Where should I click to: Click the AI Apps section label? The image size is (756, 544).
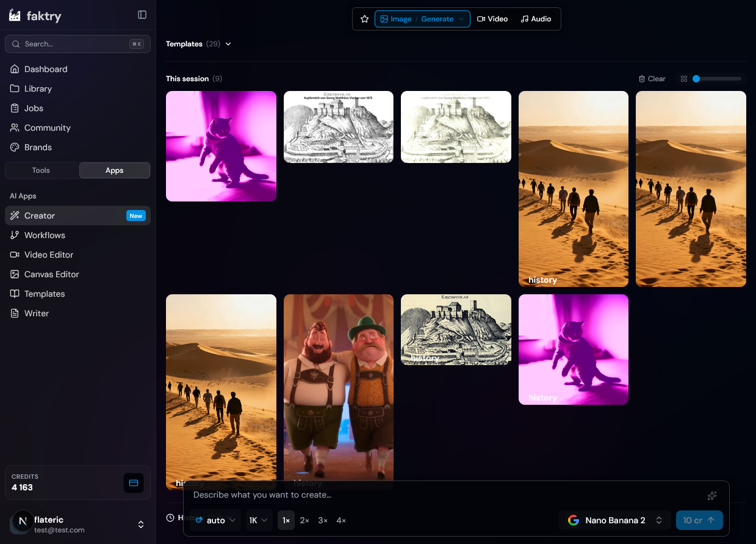(23, 196)
